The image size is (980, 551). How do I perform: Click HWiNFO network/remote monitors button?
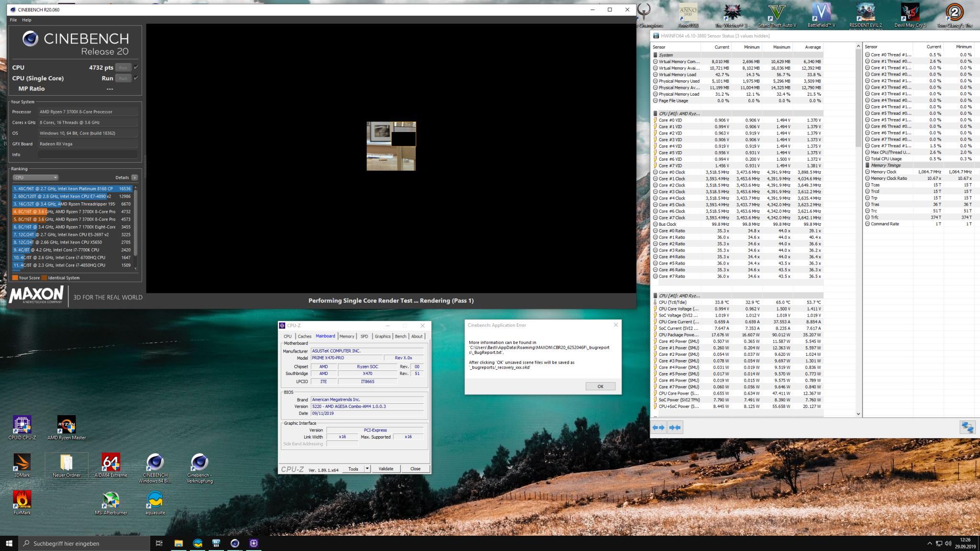(x=967, y=427)
